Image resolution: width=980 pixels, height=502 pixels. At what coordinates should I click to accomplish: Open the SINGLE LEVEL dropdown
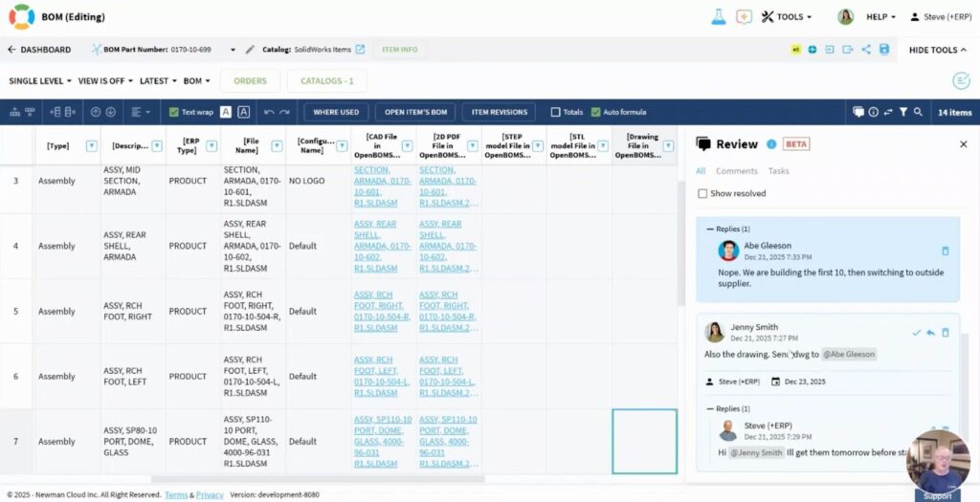coord(39,81)
